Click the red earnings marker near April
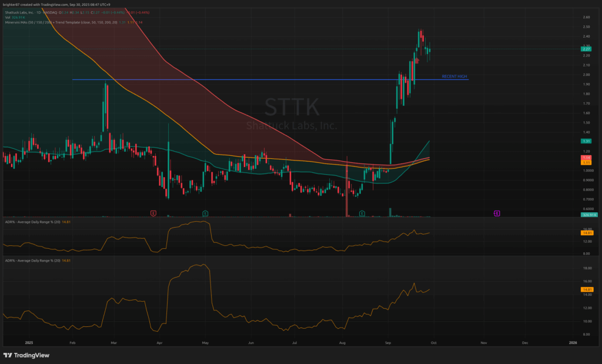The height and width of the screenshot is (364, 602). click(153, 213)
